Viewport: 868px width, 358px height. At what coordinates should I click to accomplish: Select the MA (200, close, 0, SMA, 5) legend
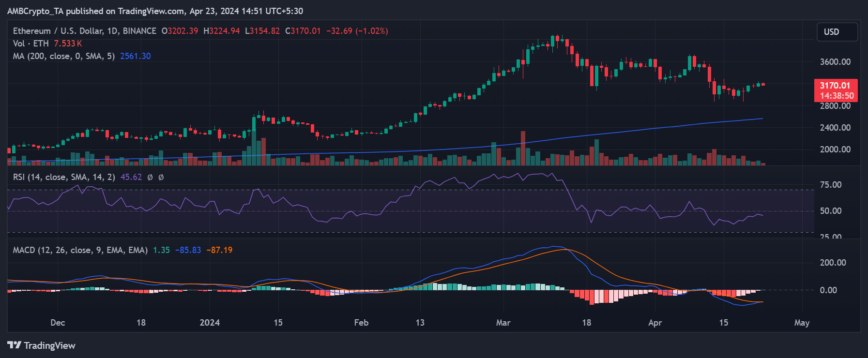(64, 56)
